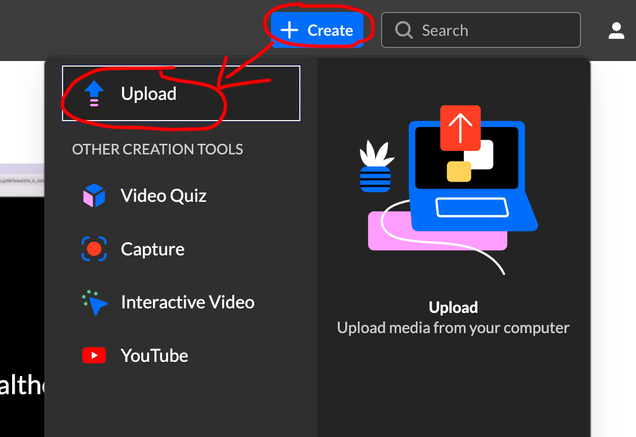The width and height of the screenshot is (636, 437).
Task: Click the Video Quiz cube icon
Action: coord(94,196)
